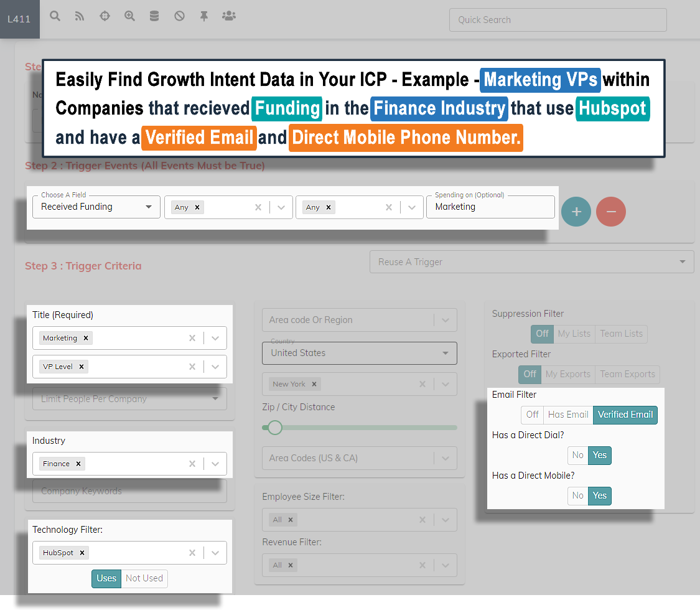Viewport: 700px width, 610px height.
Task: Expand the Reuse A Trigger dropdown
Action: pos(532,262)
